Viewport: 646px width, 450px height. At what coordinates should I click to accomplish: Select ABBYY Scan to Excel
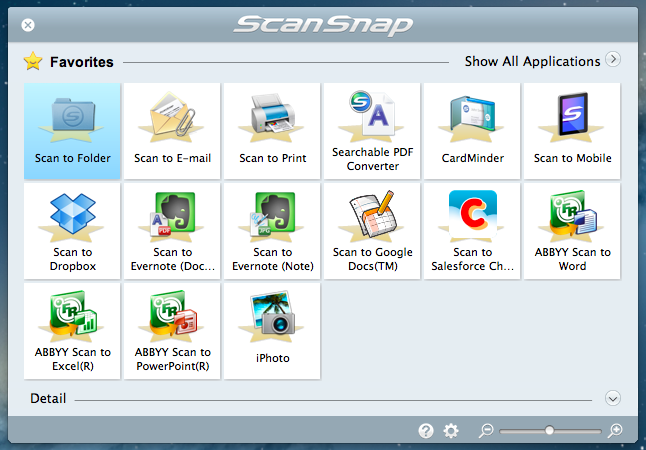coord(72,330)
